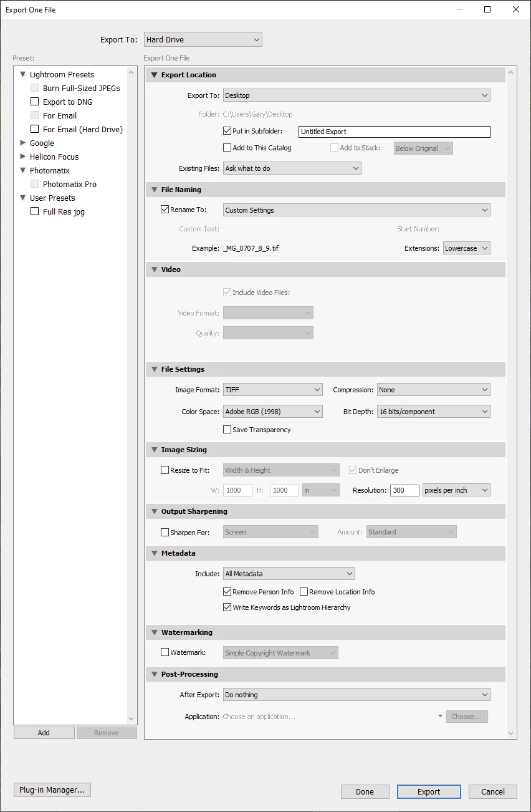This screenshot has height=812, width=531.
Task: Collapse the Watermarking section triangle
Action: [x=155, y=632]
